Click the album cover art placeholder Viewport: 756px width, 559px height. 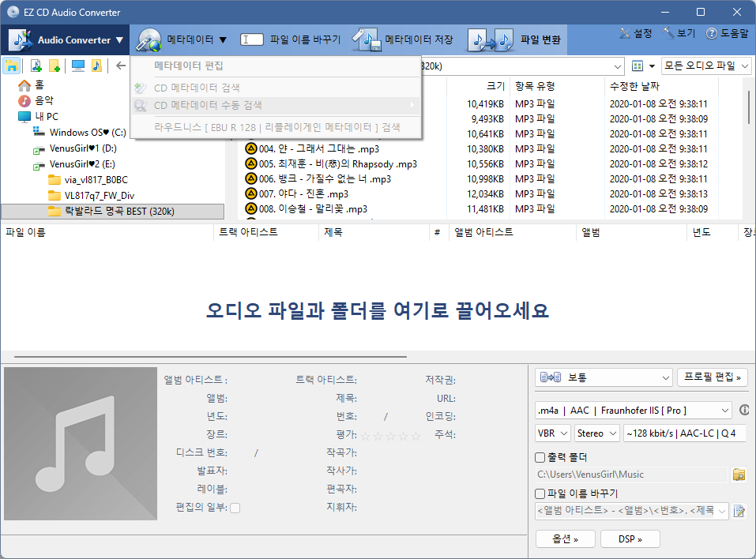81,444
